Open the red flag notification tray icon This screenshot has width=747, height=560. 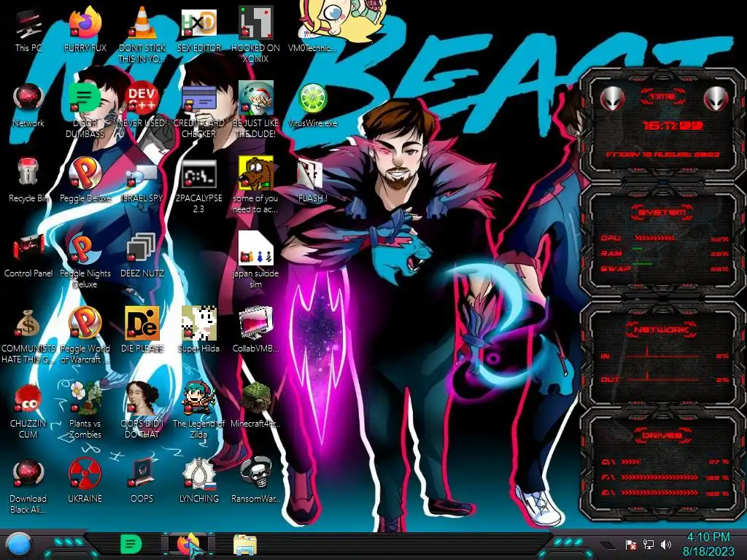click(x=631, y=544)
